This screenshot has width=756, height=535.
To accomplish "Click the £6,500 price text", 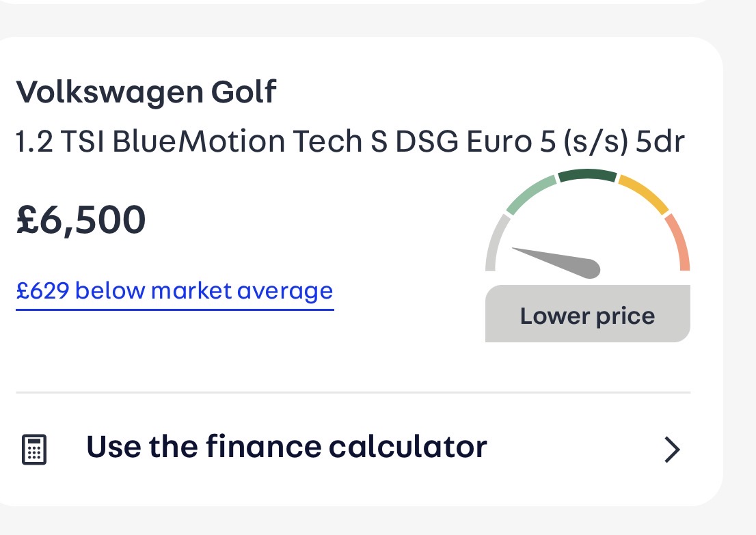I will (x=81, y=220).
